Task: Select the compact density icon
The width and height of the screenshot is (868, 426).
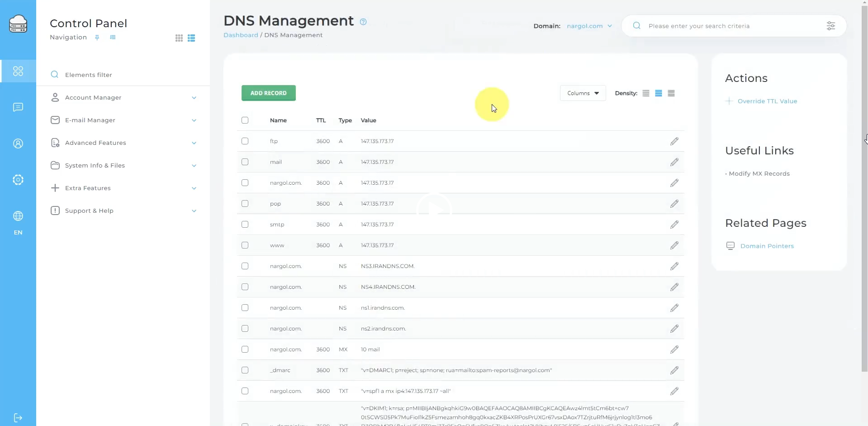Action: (x=645, y=93)
